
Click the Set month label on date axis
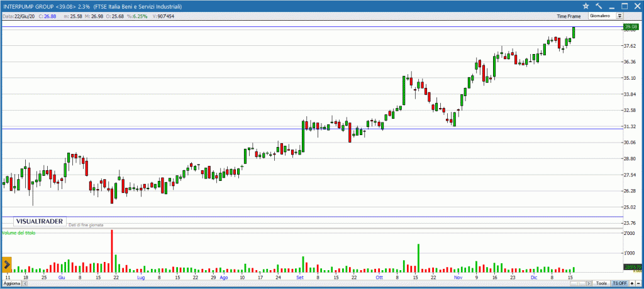pos(299,278)
